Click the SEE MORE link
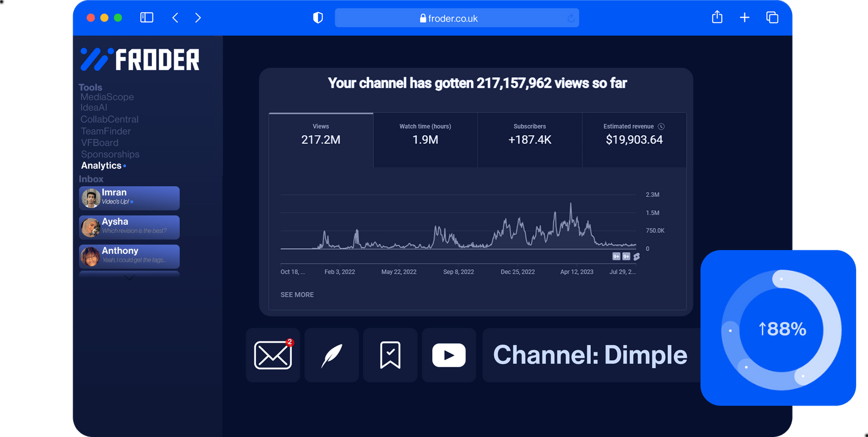The image size is (868, 437). (297, 295)
